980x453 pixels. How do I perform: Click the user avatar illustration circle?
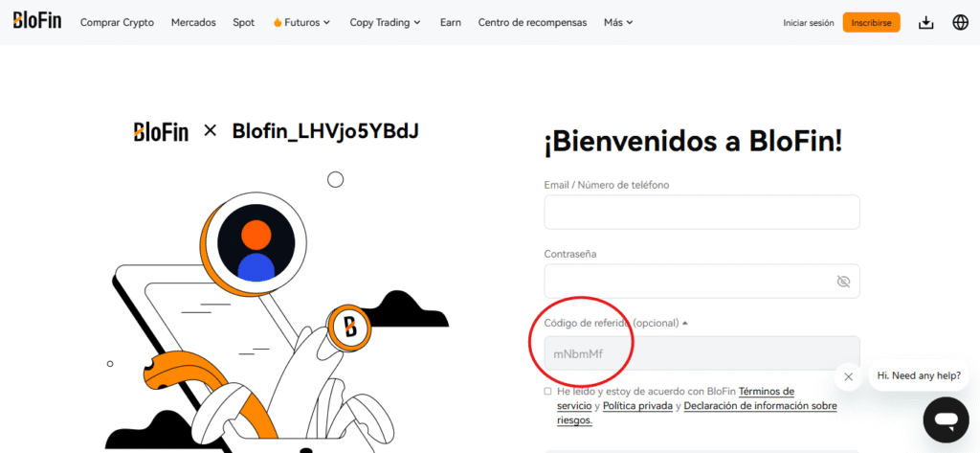coord(256,243)
